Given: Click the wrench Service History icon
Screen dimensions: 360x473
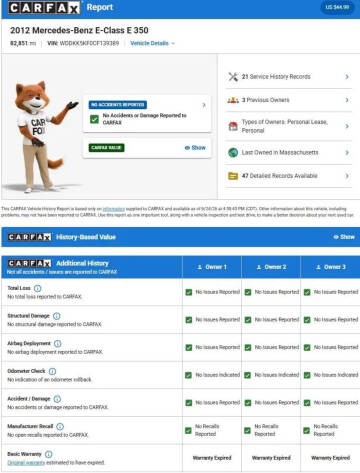Looking at the screenshot, I should pyautogui.click(x=233, y=77).
